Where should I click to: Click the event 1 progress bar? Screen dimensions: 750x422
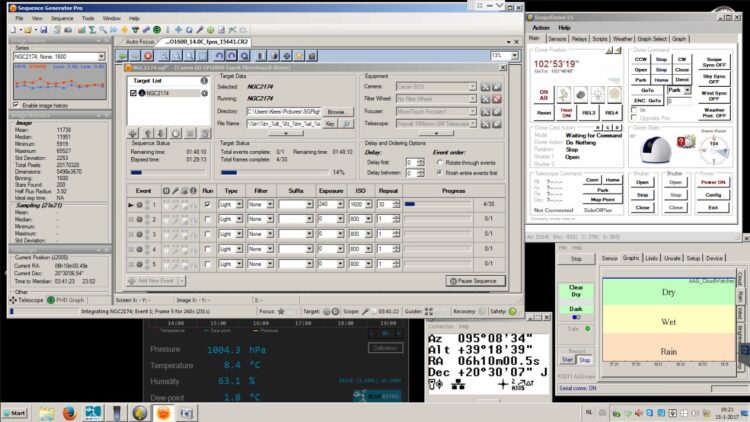(x=437, y=204)
